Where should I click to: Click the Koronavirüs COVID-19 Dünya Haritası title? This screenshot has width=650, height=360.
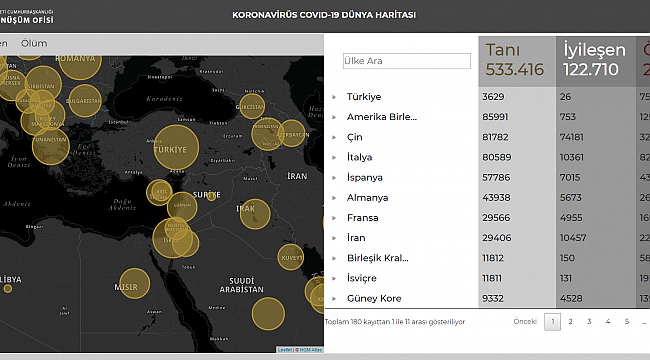coord(324,15)
